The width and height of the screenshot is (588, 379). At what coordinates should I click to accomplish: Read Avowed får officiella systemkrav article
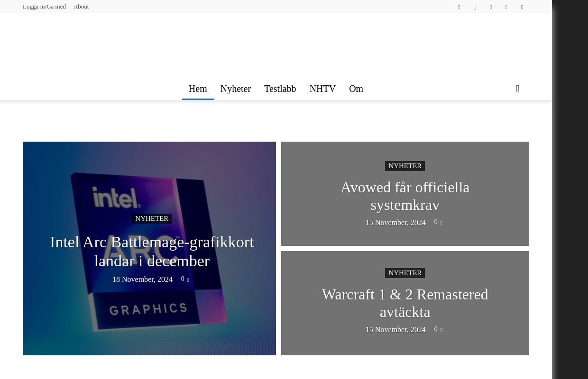coord(405,196)
